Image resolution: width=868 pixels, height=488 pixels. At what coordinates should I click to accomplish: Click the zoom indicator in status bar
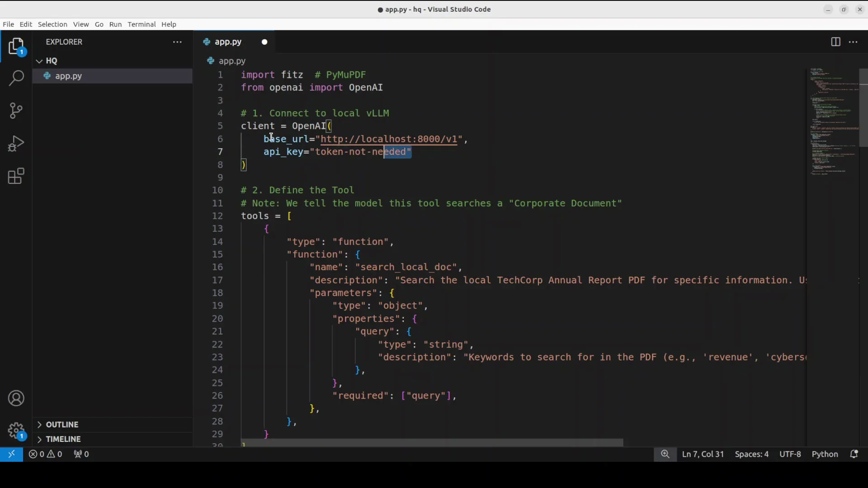(x=665, y=454)
